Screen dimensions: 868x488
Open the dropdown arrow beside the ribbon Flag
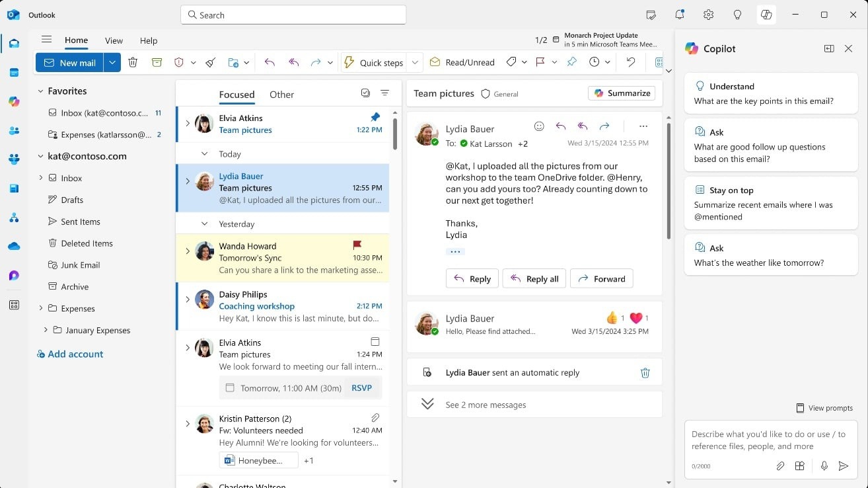click(554, 63)
